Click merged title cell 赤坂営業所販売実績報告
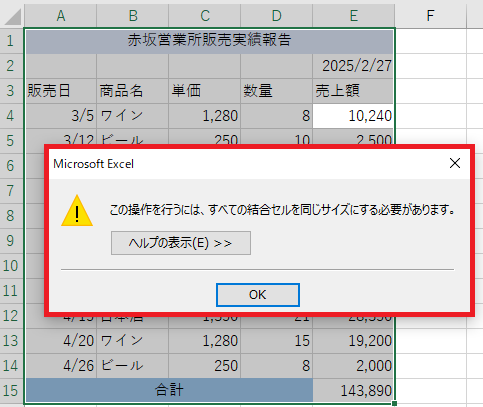 (209, 41)
